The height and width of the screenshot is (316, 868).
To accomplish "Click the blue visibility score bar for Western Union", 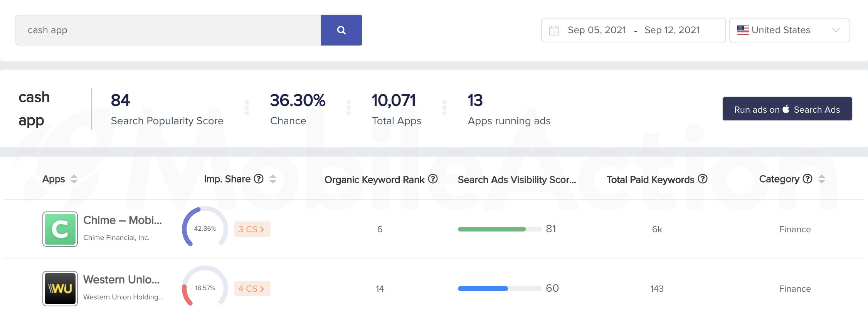I will coord(500,289).
